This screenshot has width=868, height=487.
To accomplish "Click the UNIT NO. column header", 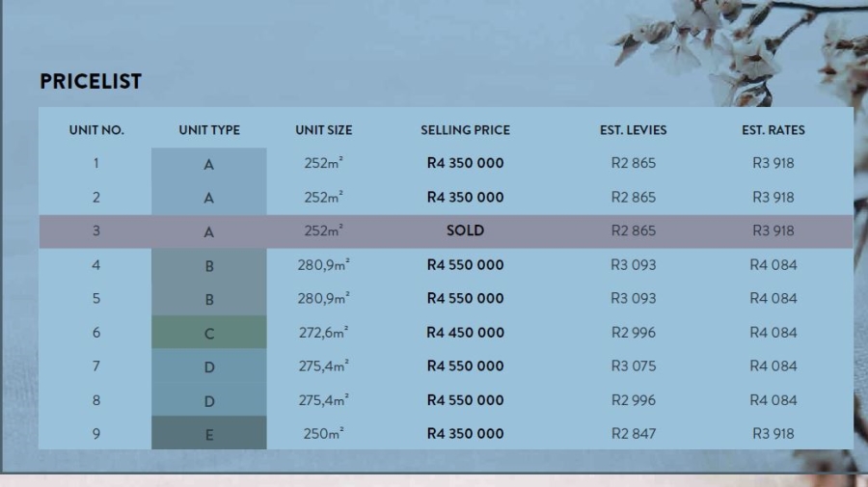I will (x=96, y=130).
